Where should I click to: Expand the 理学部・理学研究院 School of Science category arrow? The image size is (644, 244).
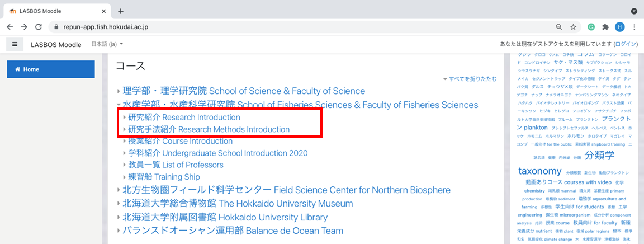click(119, 91)
